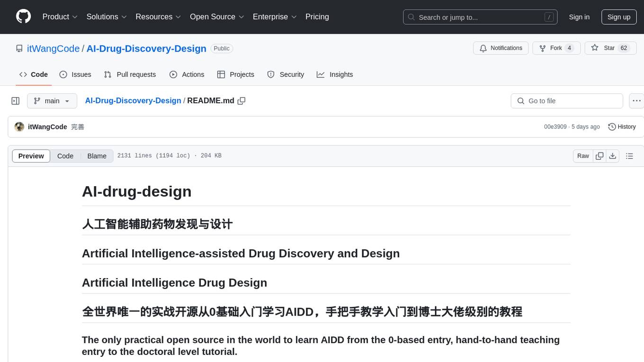
Task: Open the GitHub homepage logo
Action: coord(23,17)
